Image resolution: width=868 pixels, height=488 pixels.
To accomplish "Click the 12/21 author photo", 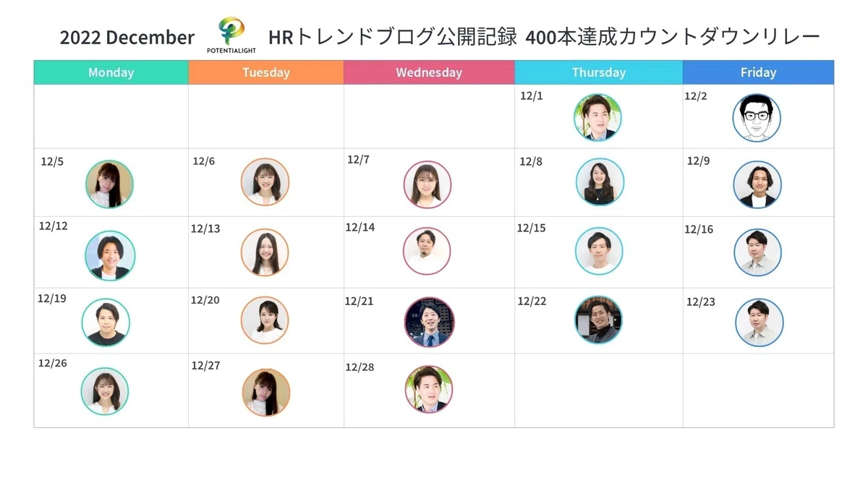I will click(430, 322).
